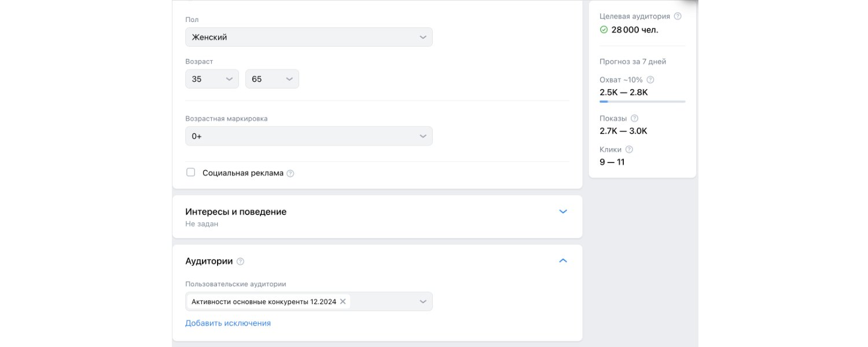Open Возрастная маркировка dropdown showing 0+

(x=308, y=136)
